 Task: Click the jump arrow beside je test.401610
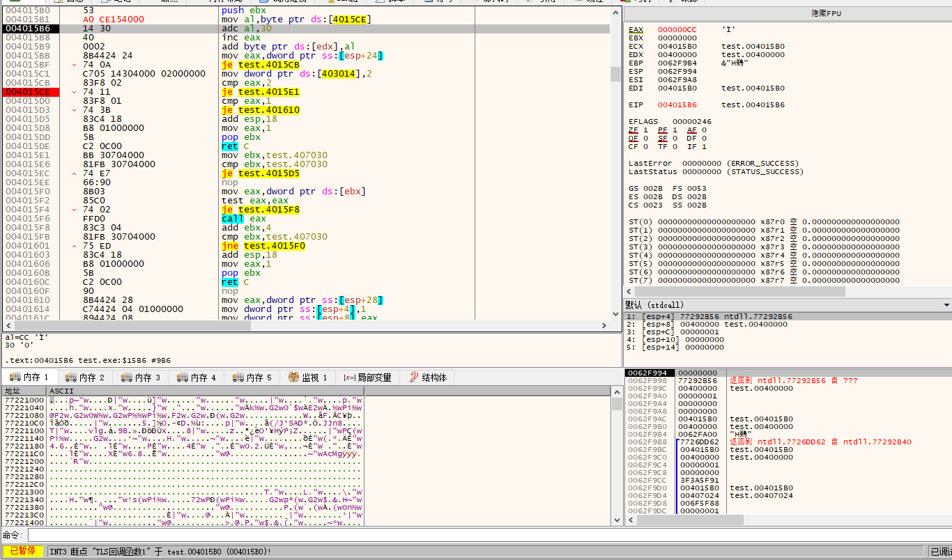tap(75, 110)
